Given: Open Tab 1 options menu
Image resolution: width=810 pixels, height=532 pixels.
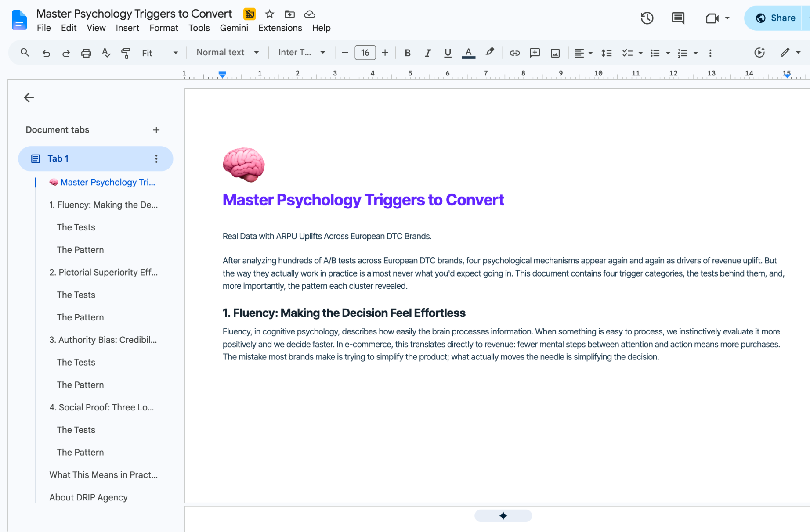Looking at the screenshot, I should click(x=156, y=159).
